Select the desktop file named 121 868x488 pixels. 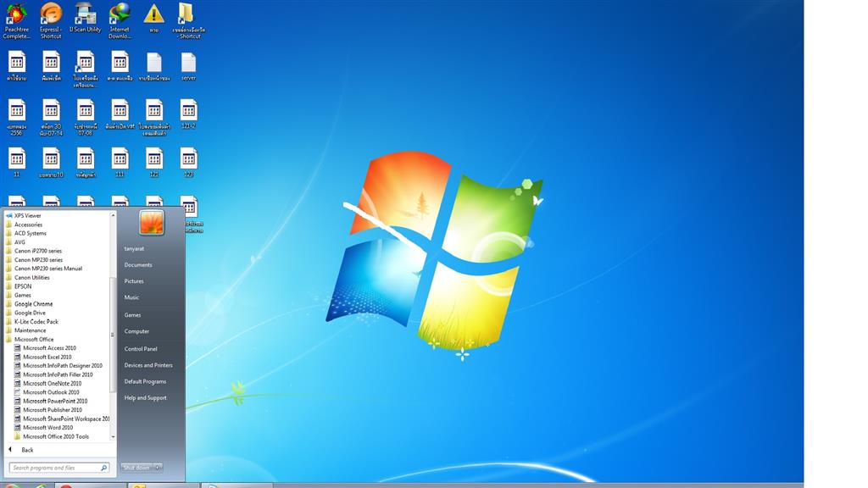(154, 163)
